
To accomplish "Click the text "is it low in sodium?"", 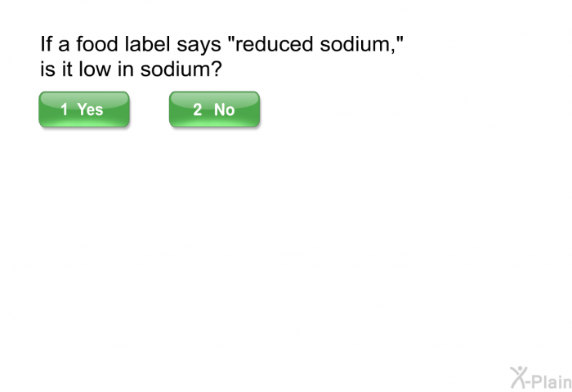I will [x=131, y=71].
